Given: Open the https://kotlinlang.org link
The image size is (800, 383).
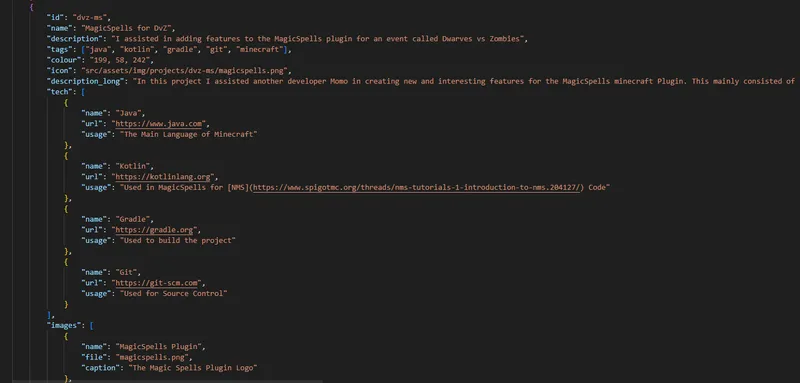Looking at the screenshot, I should click(x=163, y=177).
